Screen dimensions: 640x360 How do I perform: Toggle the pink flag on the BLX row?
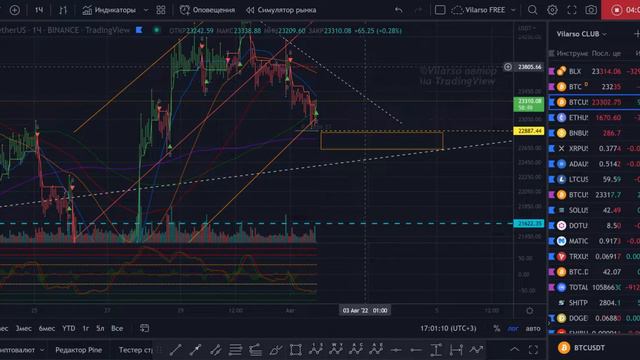(551, 71)
